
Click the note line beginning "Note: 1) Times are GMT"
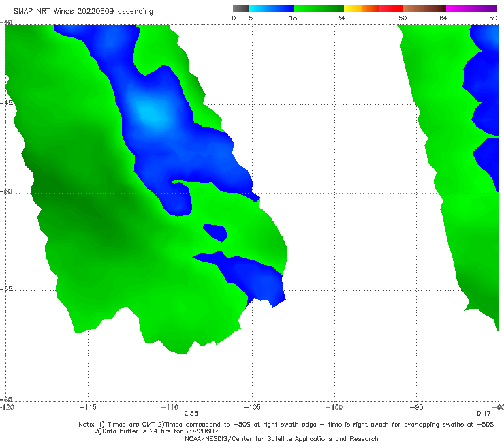pos(286,425)
